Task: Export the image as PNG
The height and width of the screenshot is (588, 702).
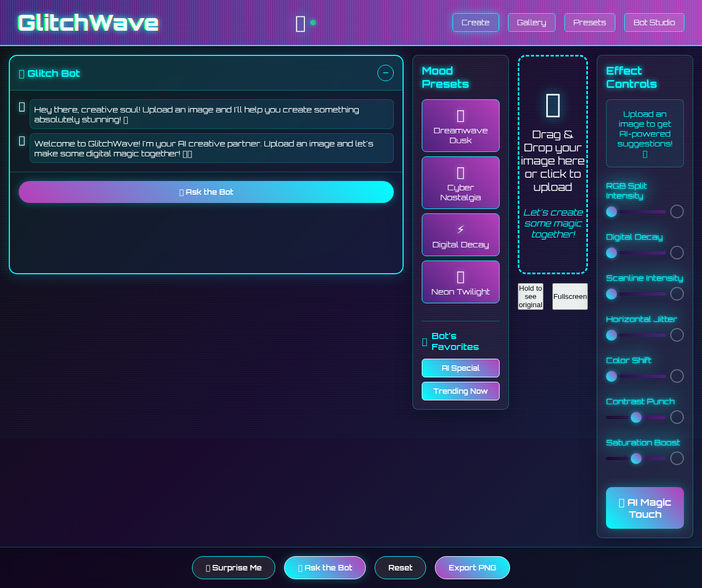Action: [x=472, y=568]
